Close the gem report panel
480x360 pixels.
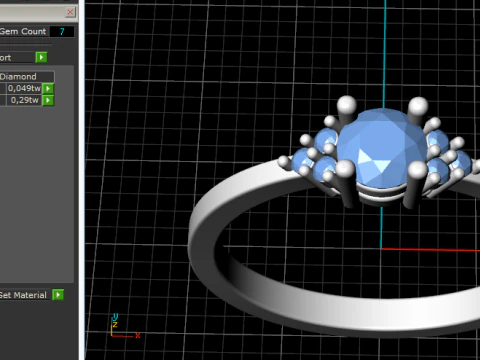70,12
